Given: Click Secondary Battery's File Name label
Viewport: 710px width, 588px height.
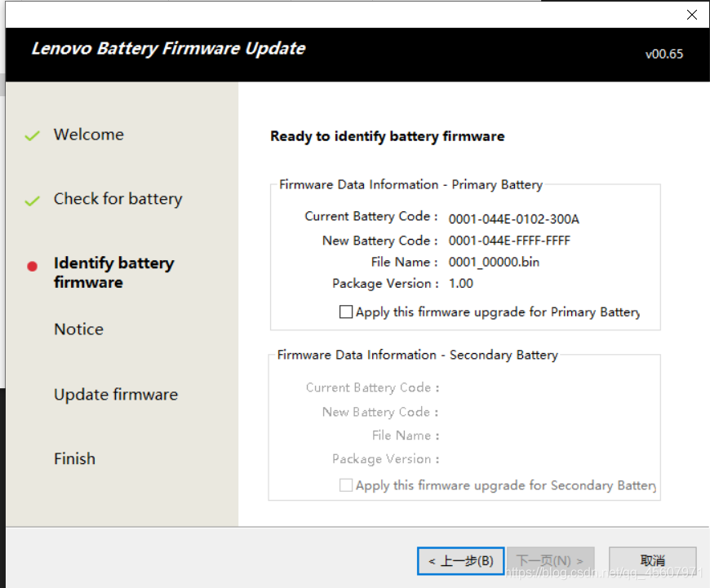Looking at the screenshot, I should [x=406, y=435].
